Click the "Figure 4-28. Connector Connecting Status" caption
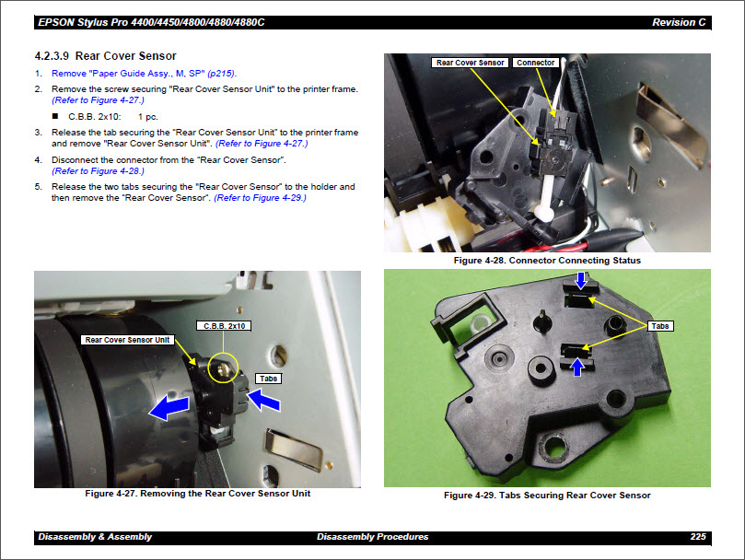The image size is (745, 560). coord(547,261)
